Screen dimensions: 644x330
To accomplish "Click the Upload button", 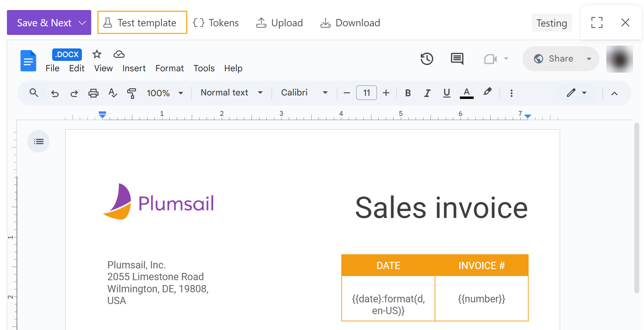I will point(280,23).
